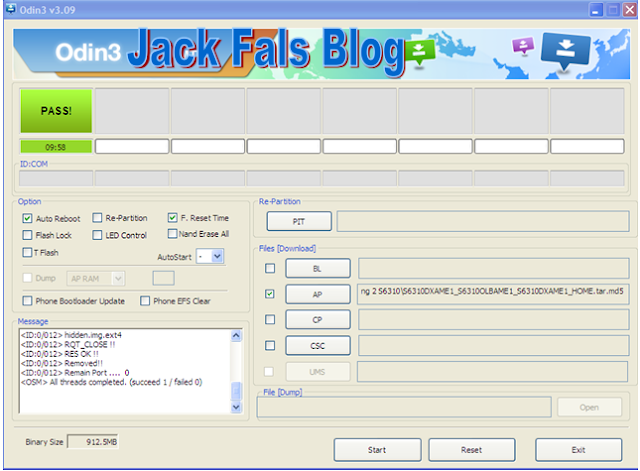Click the Odin3 title bar app icon
This screenshot has width=640, height=471.
(11, 8)
